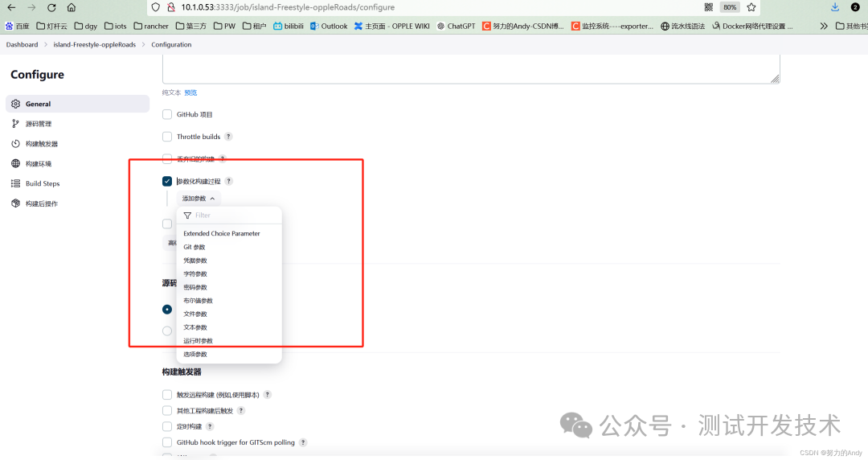Open the QR code icon in address bar

pos(709,7)
